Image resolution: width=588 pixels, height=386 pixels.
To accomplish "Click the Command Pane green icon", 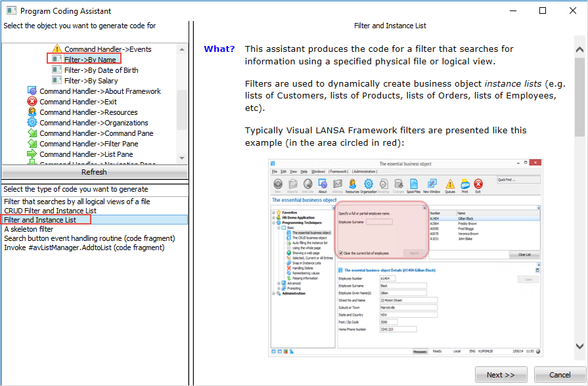I will click(32, 133).
